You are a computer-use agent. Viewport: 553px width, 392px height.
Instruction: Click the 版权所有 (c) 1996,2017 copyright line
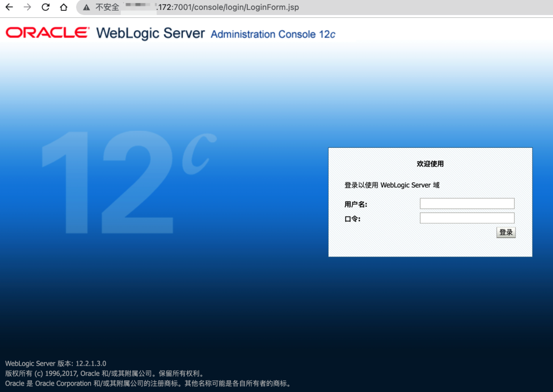point(104,374)
